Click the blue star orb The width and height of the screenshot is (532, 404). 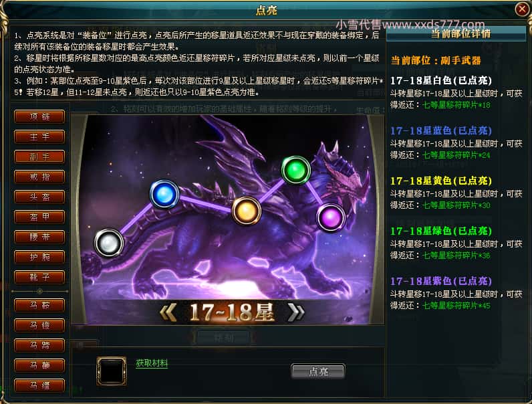click(164, 194)
